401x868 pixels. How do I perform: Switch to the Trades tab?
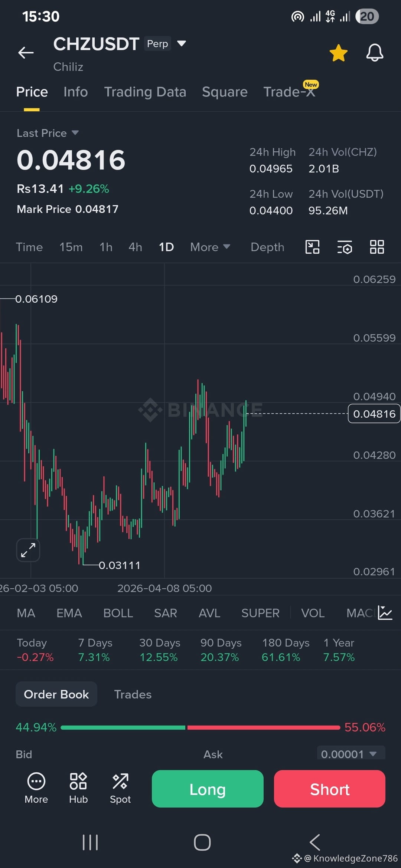pyautogui.click(x=133, y=694)
